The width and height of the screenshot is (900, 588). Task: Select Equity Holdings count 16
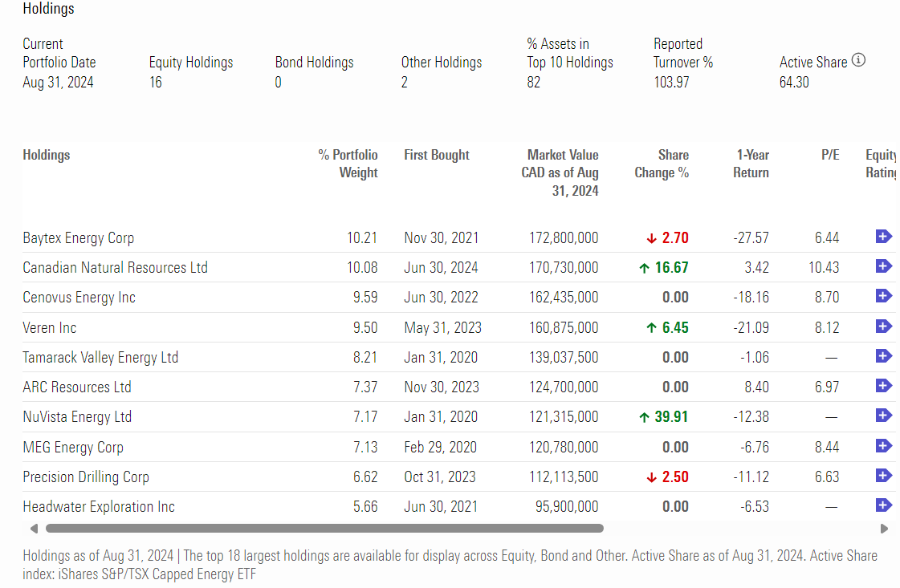tap(156, 83)
